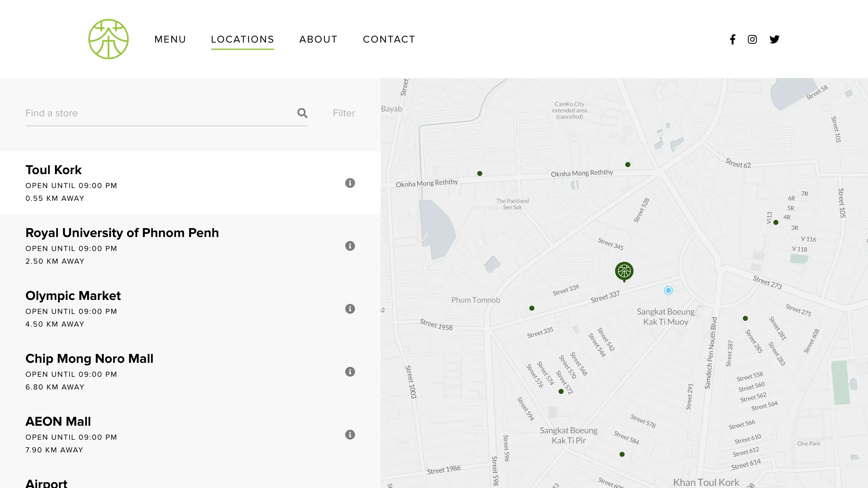The image size is (868, 488).
Task: Click 'Khan Toul Kork' map label
Action: [706, 482]
